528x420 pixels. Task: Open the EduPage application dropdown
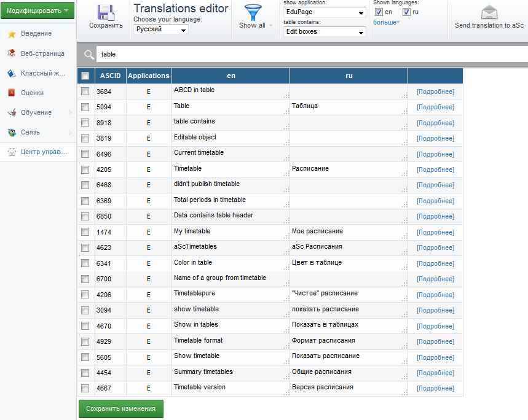click(x=325, y=12)
